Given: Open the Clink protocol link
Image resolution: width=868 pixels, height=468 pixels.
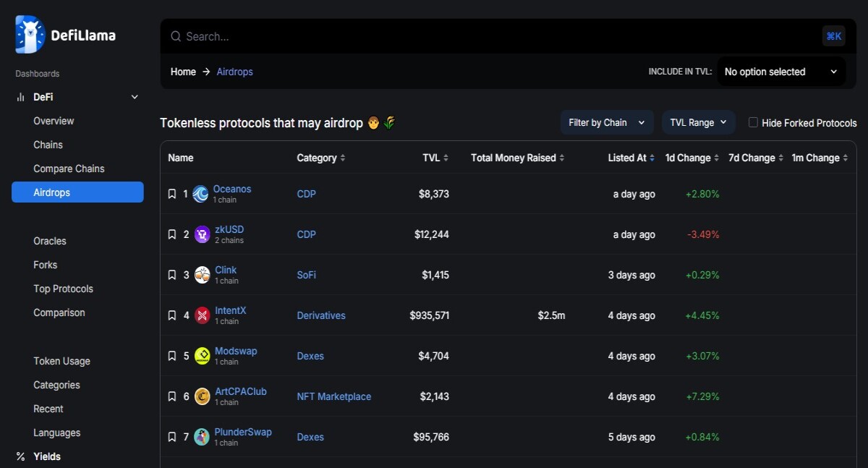Looking at the screenshot, I should pyautogui.click(x=226, y=270).
